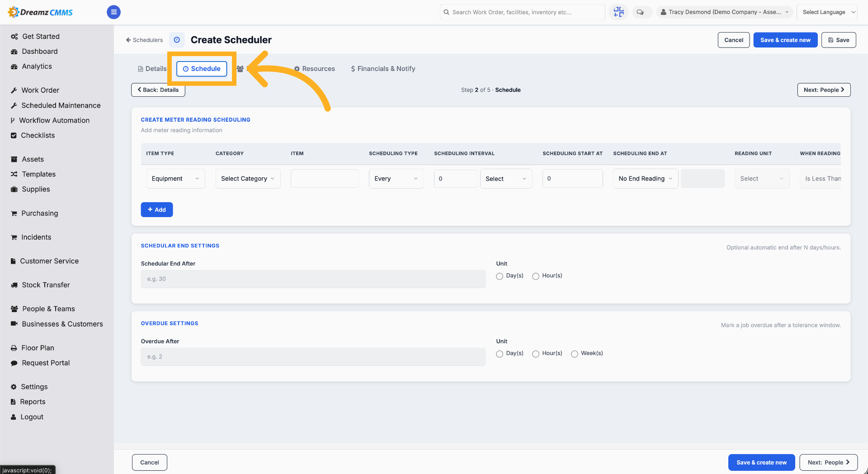The width and height of the screenshot is (868, 474).
Task: Click the clock icon beside Create Scheduler
Action: (177, 40)
